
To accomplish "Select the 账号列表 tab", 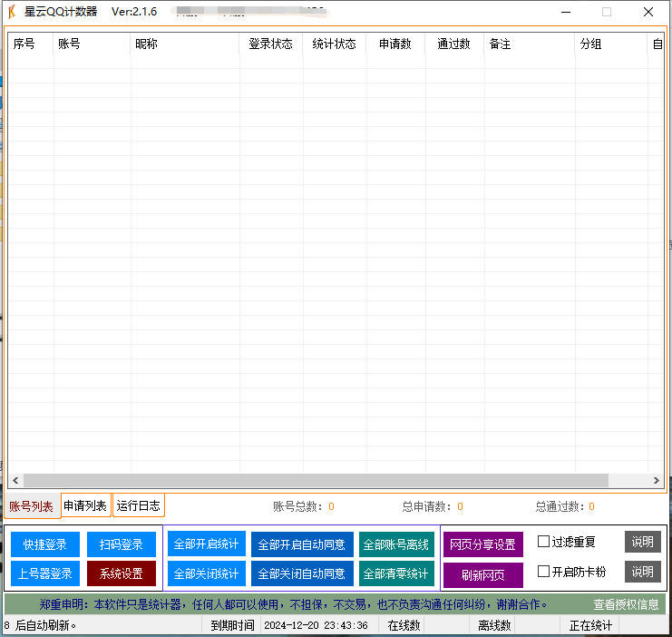I will 31,506.
